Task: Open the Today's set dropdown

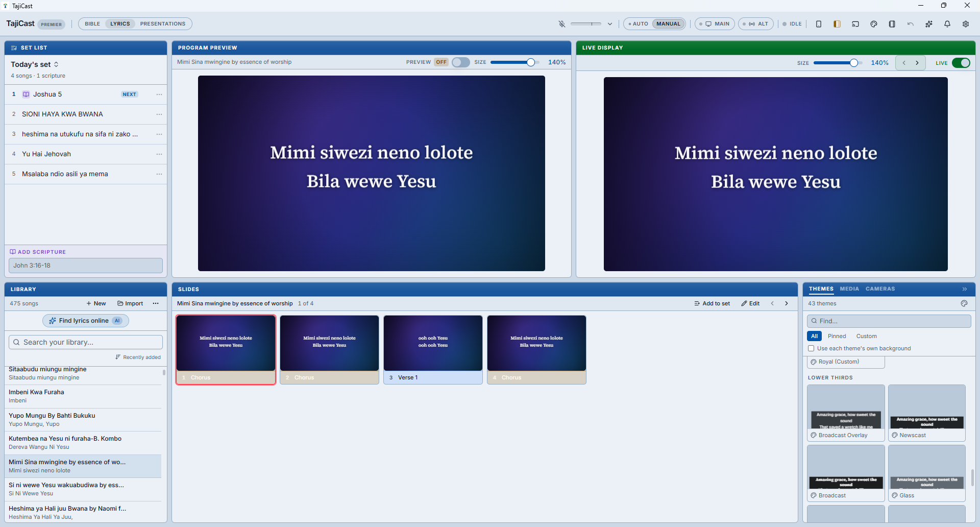Action: (x=35, y=64)
